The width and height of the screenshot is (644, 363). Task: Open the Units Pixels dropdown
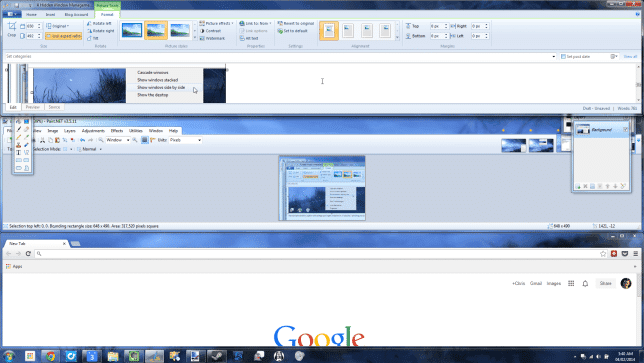pos(185,140)
